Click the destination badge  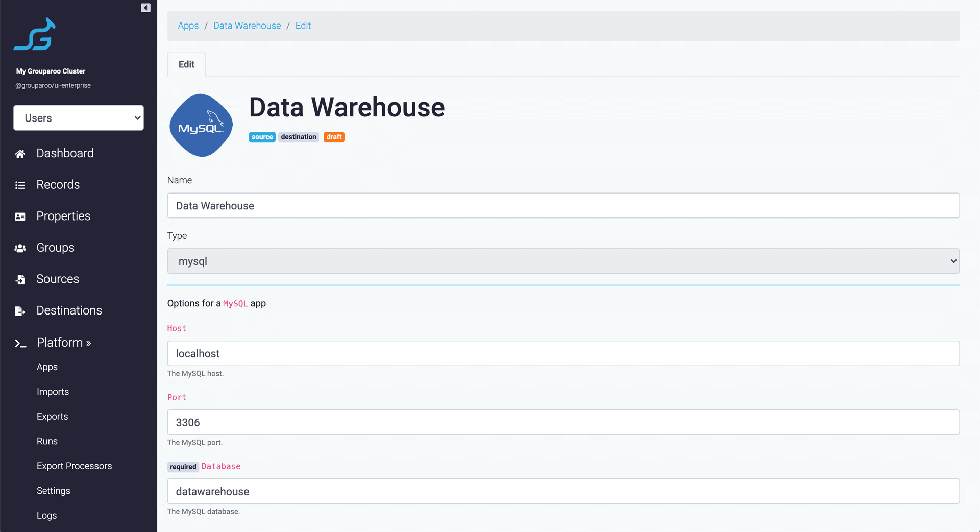298,137
